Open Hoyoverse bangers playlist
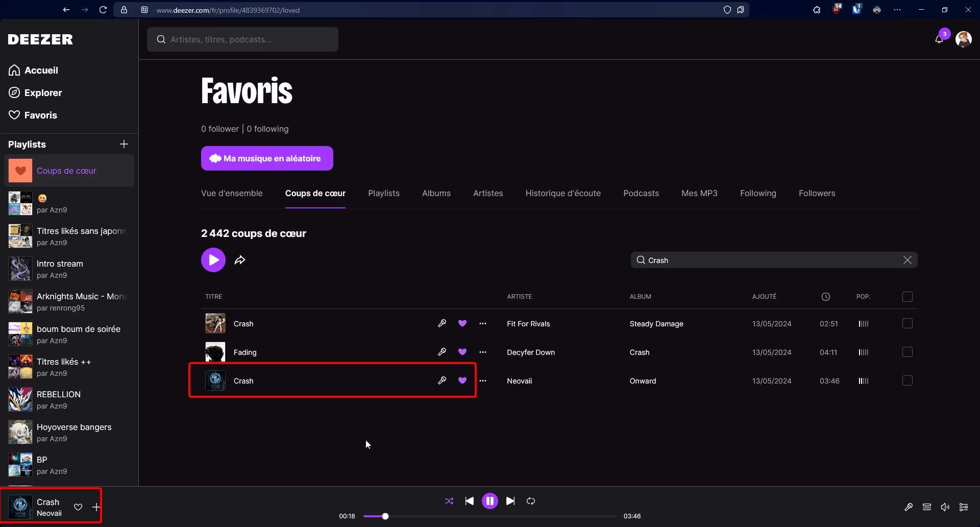 tap(69, 433)
